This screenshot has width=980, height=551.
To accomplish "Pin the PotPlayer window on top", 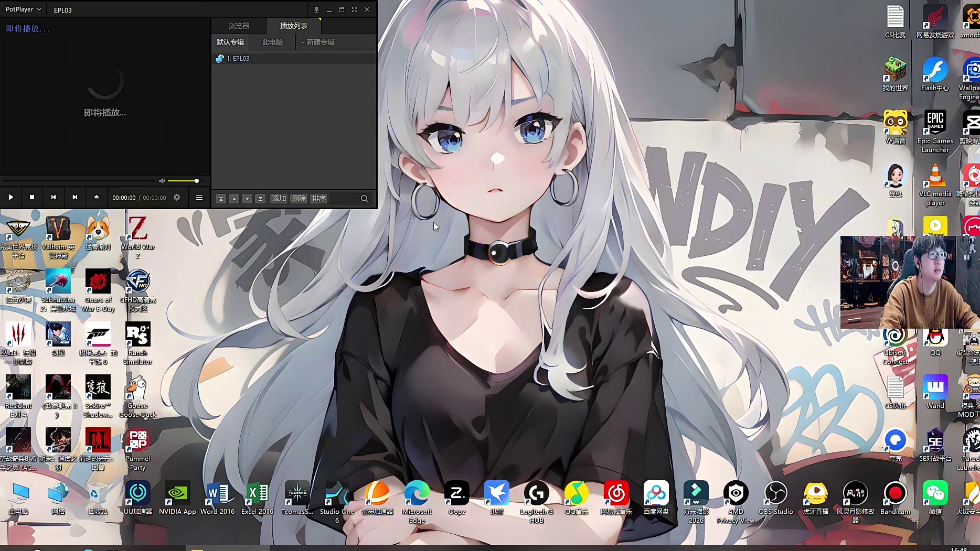I will [316, 9].
